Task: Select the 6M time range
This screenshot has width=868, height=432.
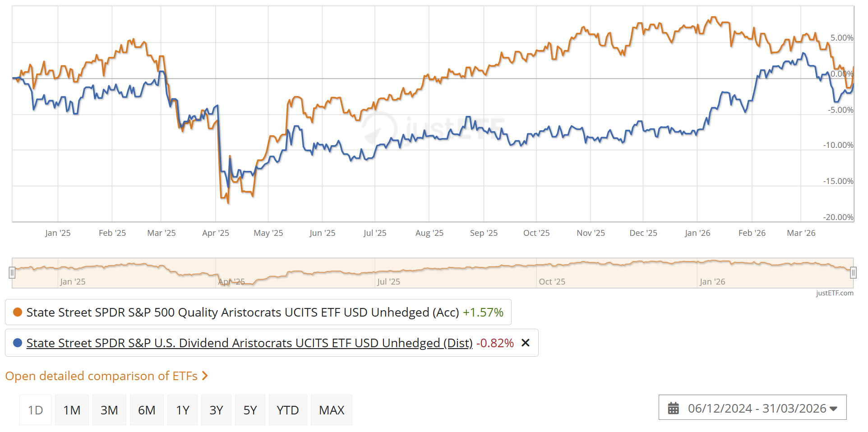Action: point(147,410)
